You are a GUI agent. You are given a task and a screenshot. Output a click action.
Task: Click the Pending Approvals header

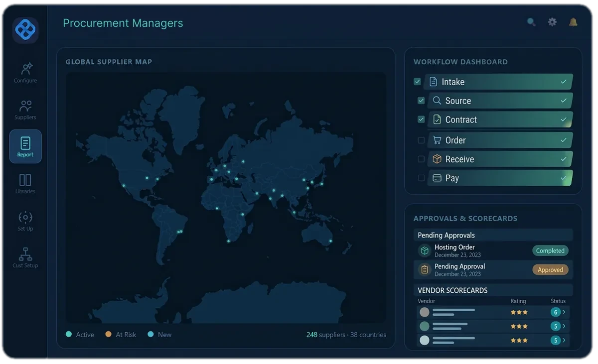click(x=493, y=235)
